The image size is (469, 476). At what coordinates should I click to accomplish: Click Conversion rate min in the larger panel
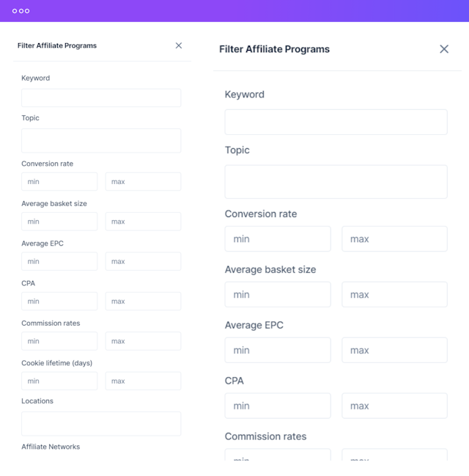click(x=278, y=239)
